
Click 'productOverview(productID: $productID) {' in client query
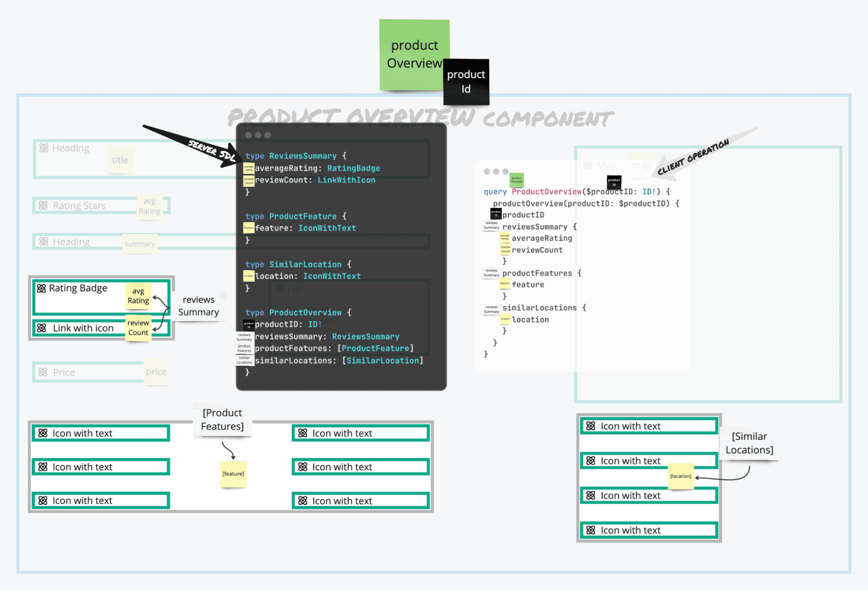(x=586, y=204)
